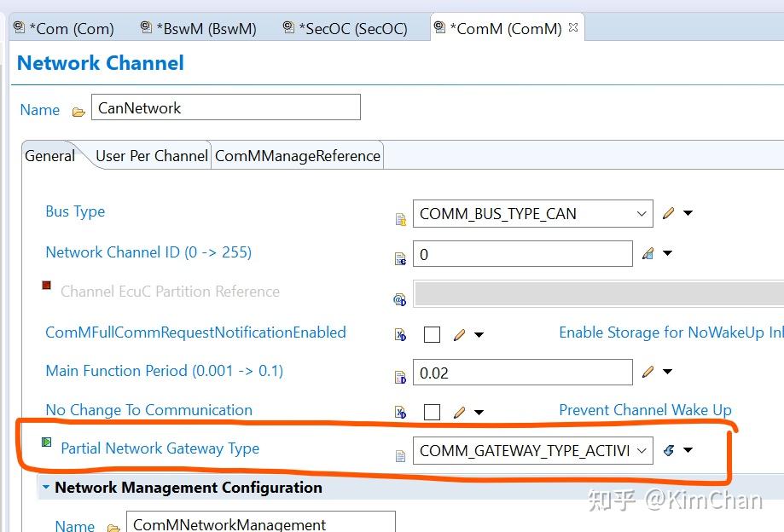Click the green status icon beside Partial Network Gateway Type

(47, 442)
